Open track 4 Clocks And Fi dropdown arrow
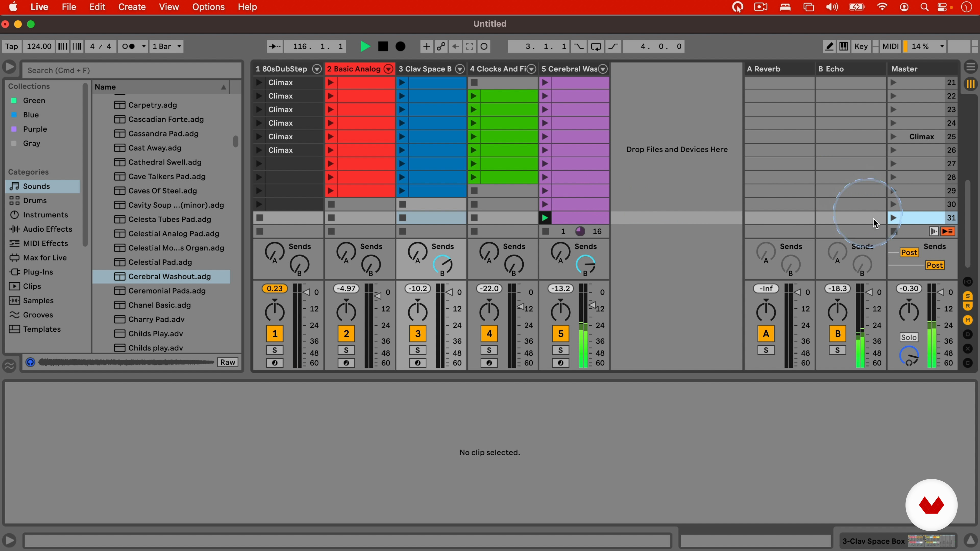Viewport: 980px width, 551px height. 531,69
